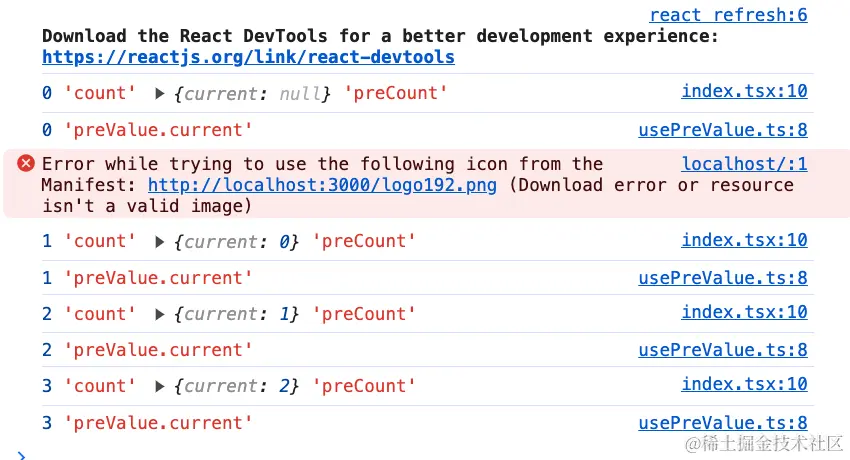Expand the {current: 2} object
This screenshot has width=850, height=460.
pos(160,386)
